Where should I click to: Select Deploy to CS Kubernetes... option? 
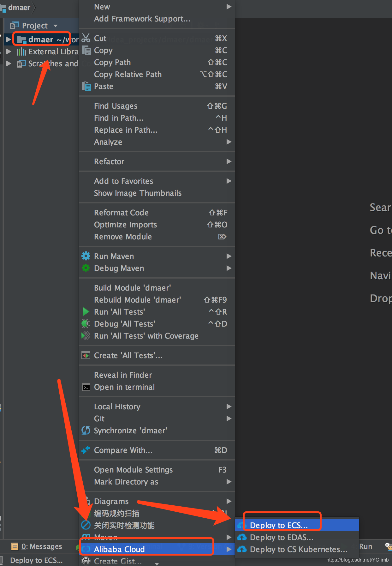coord(298,550)
